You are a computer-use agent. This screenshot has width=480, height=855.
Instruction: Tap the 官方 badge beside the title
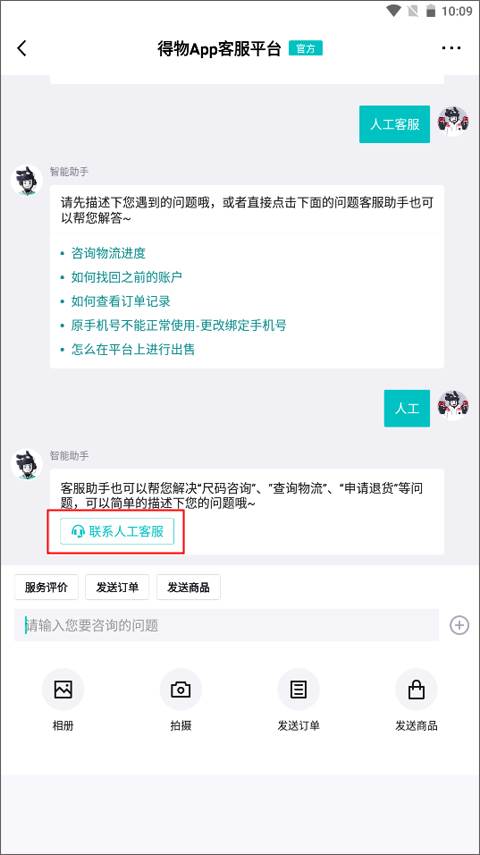(x=305, y=49)
